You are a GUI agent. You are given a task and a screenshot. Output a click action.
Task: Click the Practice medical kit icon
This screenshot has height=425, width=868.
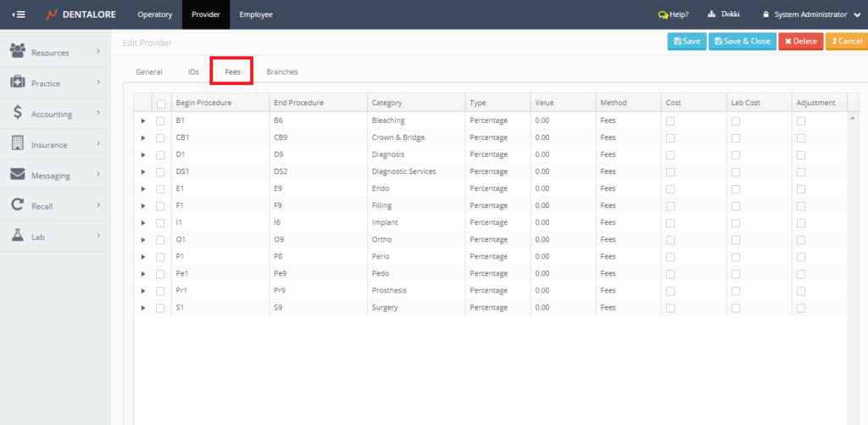click(x=17, y=82)
